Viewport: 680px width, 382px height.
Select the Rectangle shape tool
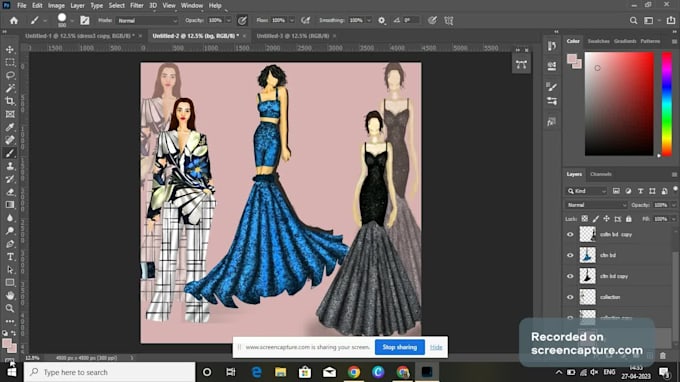pos(10,283)
